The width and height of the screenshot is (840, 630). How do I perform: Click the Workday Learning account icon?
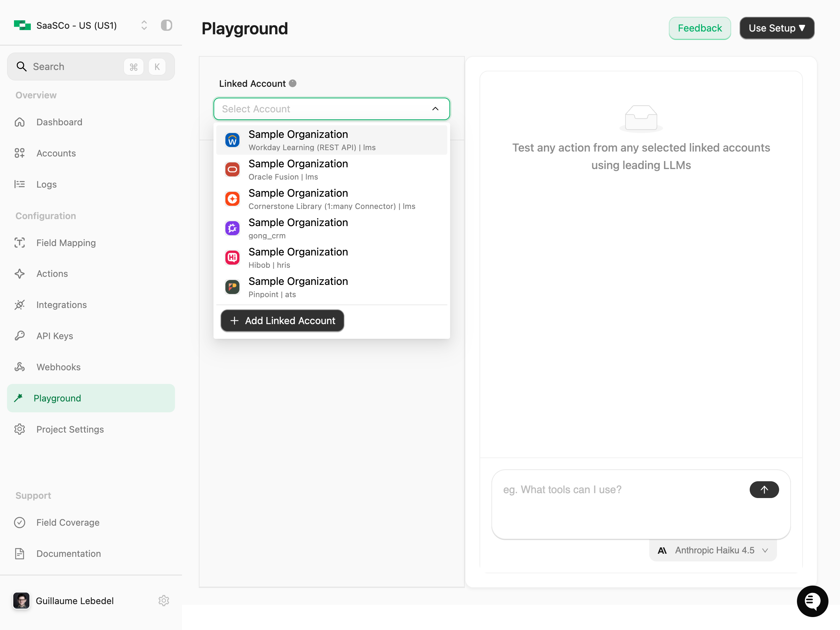(x=232, y=140)
